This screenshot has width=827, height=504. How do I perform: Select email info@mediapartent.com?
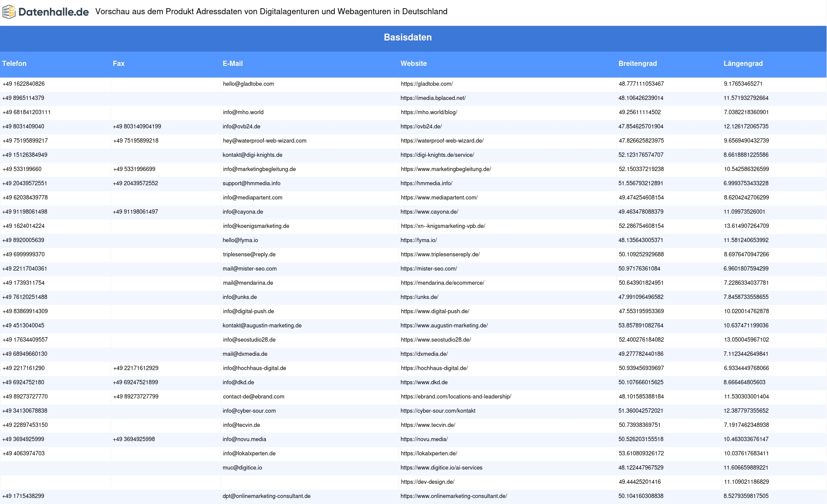pos(253,198)
